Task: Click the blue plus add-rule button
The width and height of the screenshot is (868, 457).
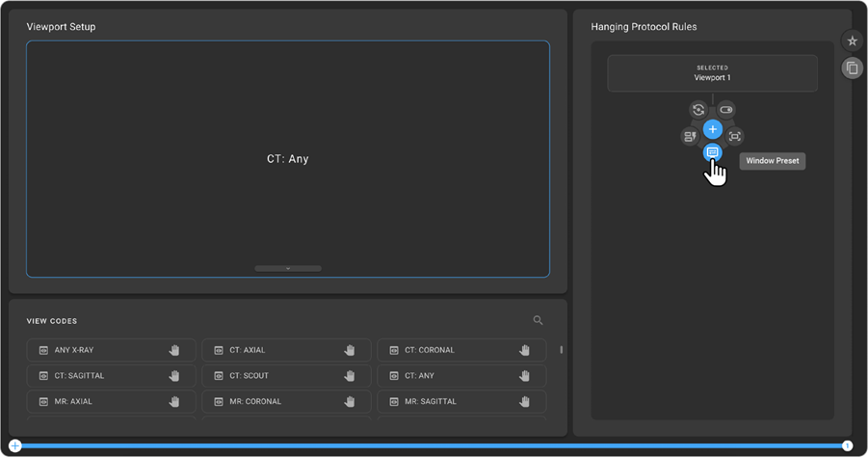Action: pyautogui.click(x=712, y=129)
